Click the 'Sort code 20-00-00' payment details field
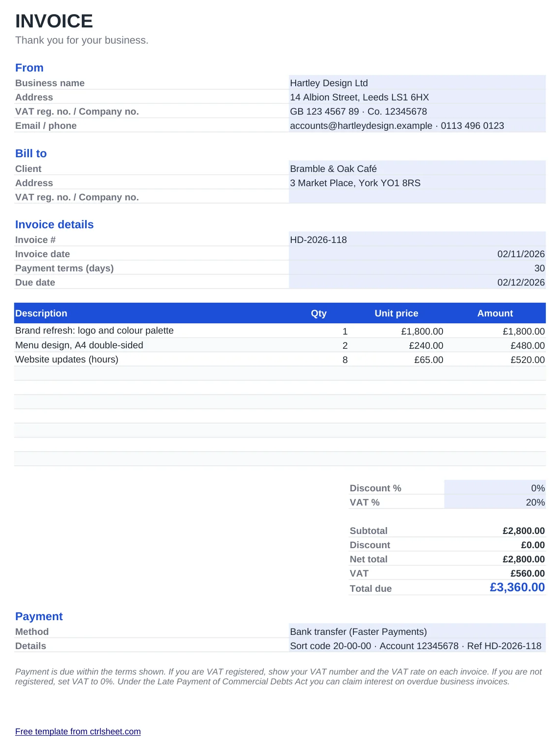Image resolution: width=560 pixels, height=750 pixels. point(417,646)
